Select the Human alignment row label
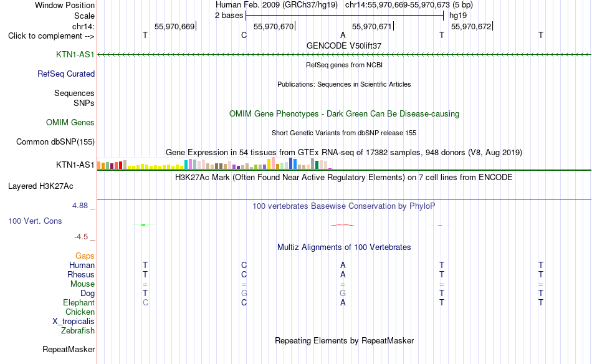The image size is (592, 364). click(82, 265)
